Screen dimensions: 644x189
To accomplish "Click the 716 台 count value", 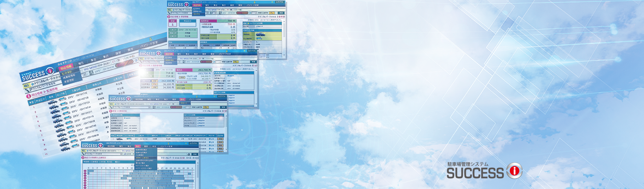I will point(169,73).
